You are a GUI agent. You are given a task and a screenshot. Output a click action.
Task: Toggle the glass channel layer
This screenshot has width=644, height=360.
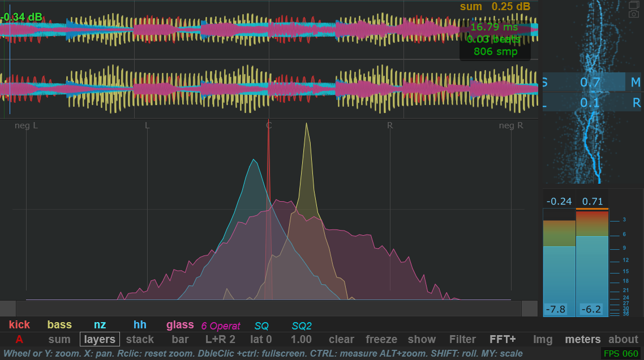click(180, 325)
